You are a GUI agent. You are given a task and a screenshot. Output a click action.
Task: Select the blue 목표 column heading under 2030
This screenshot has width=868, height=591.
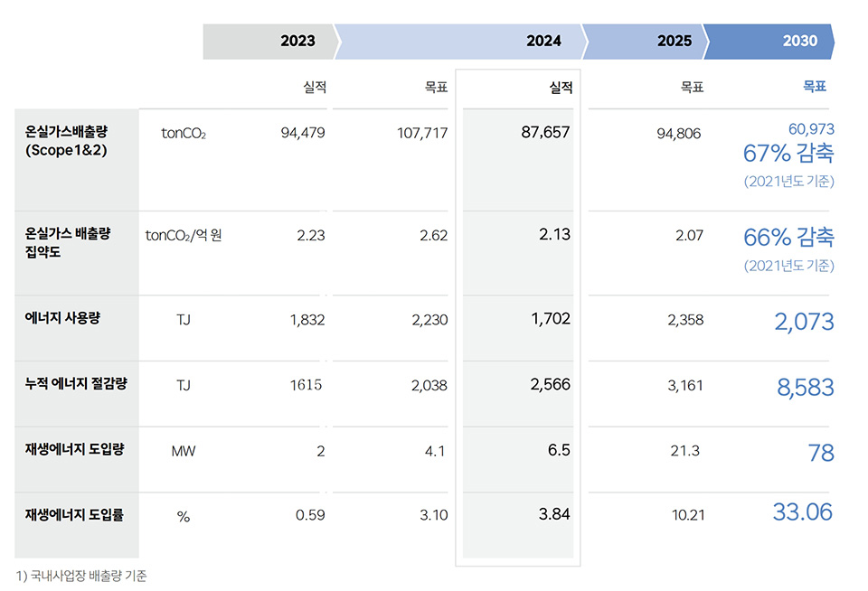815,87
